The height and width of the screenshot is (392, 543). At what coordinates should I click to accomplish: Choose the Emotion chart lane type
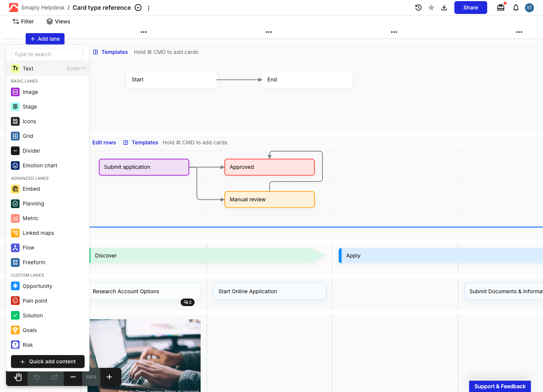(x=48, y=165)
